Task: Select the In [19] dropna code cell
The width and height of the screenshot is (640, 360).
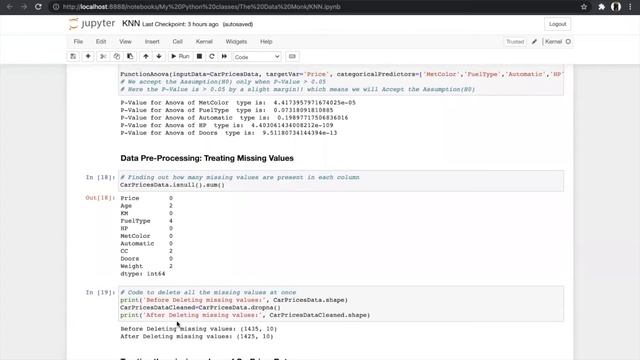Action: pos(341,304)
